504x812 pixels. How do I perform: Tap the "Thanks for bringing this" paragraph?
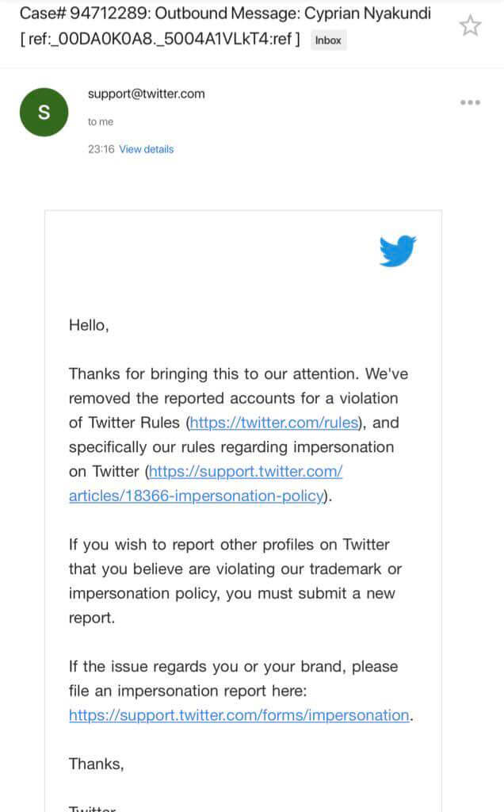click(x=239, y=435)
